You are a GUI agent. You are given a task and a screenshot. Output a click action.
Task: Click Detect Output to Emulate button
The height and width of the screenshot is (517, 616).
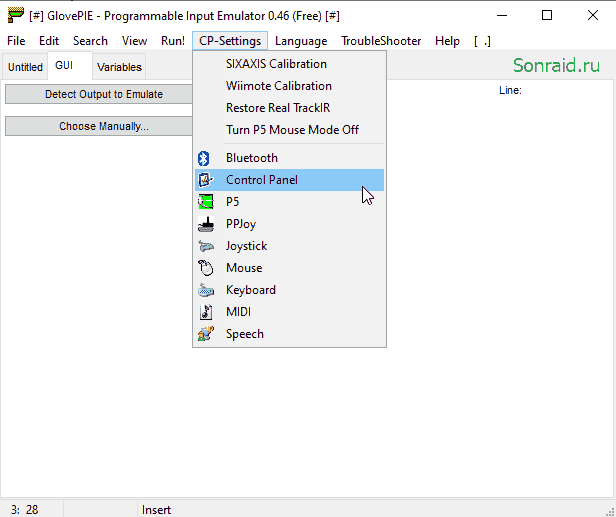99,94
